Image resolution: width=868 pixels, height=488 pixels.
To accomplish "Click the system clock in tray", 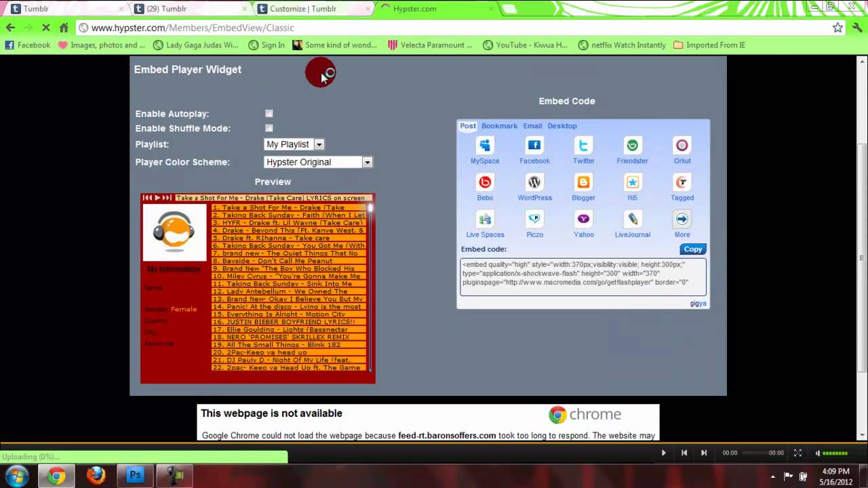I will (x=835, y=476).
